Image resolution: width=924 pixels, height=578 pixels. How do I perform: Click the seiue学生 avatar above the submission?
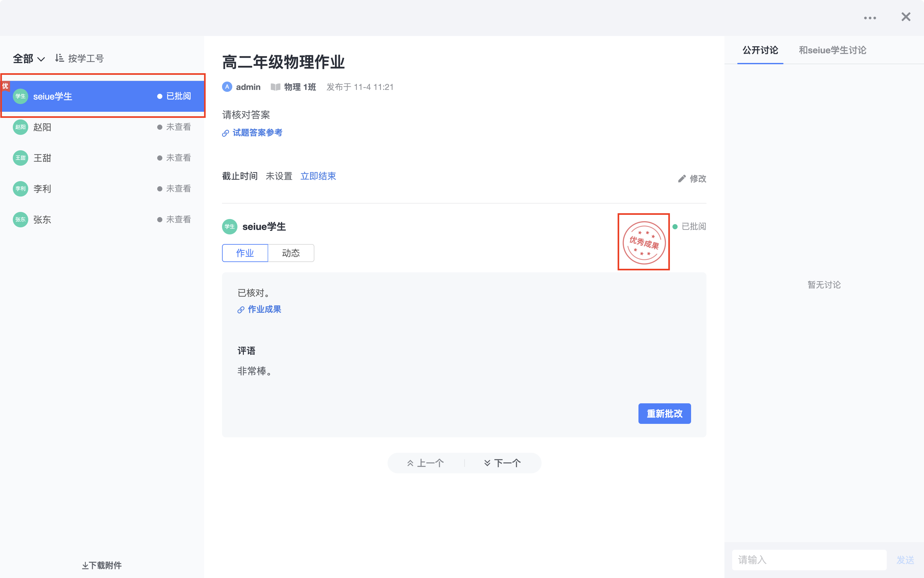point(229,227)
